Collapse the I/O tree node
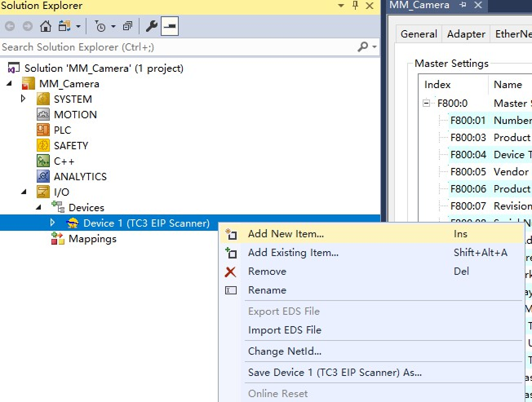Viewport: 532px width, 402px height. click(24, 192)
